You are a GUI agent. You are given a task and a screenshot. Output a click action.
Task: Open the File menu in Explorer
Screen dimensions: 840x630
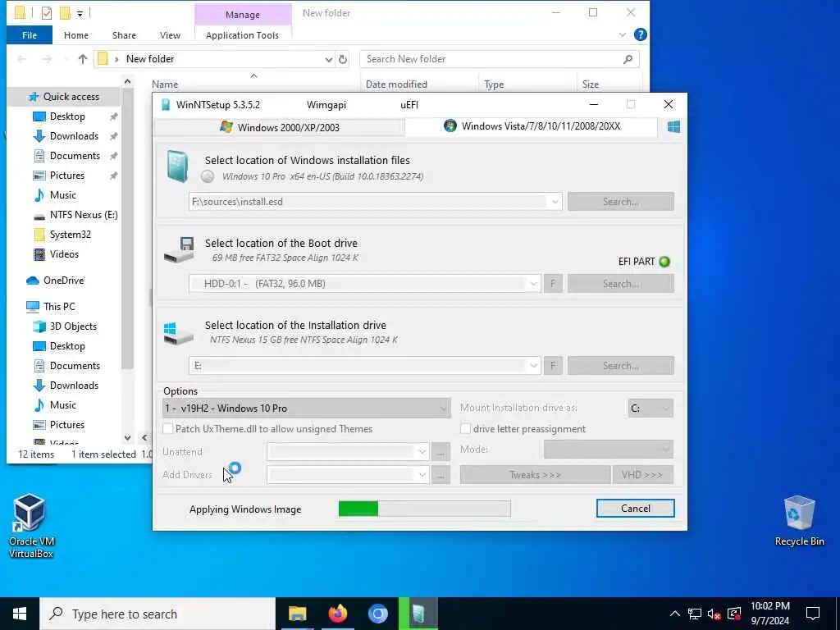pos(30,35)
